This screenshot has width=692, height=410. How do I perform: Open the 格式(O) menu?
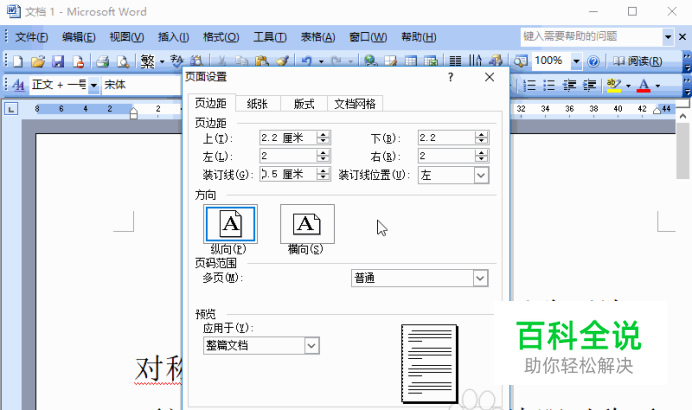[x=221, y=37]
